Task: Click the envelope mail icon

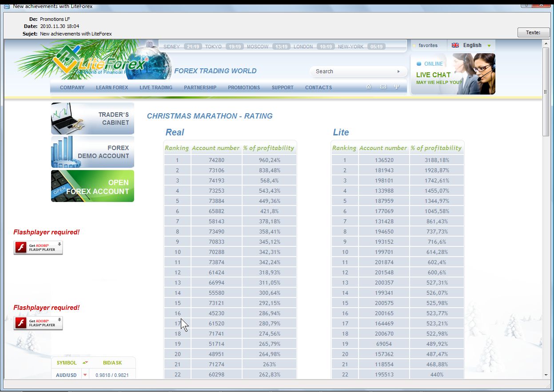Action: click(383, 87)
